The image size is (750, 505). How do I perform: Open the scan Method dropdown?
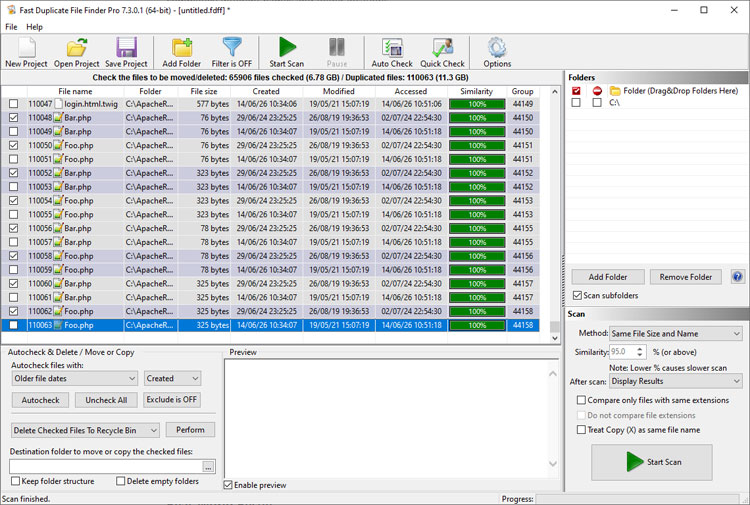tap(676, 334)
